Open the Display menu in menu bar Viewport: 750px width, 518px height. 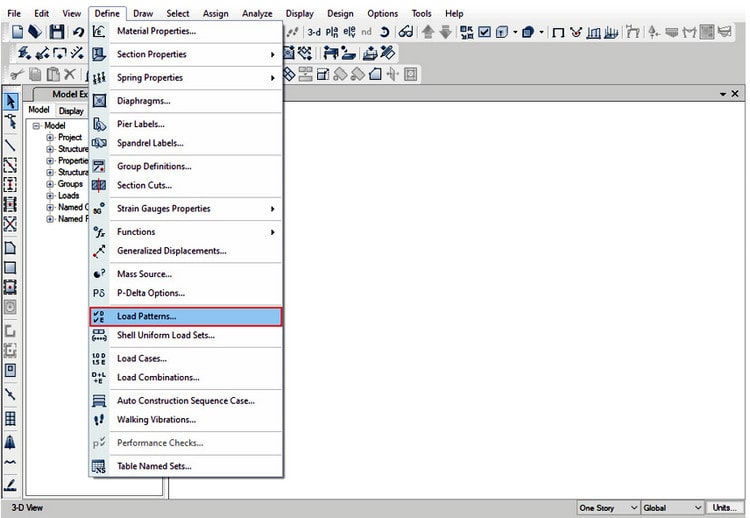[299, 13]
